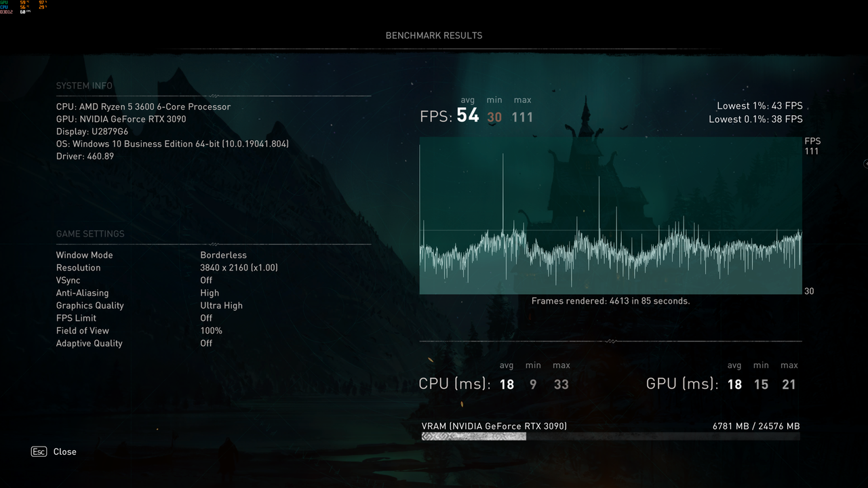Click the graph bottom axis label 30
868x488 pixels.
(x=808, y=291)
